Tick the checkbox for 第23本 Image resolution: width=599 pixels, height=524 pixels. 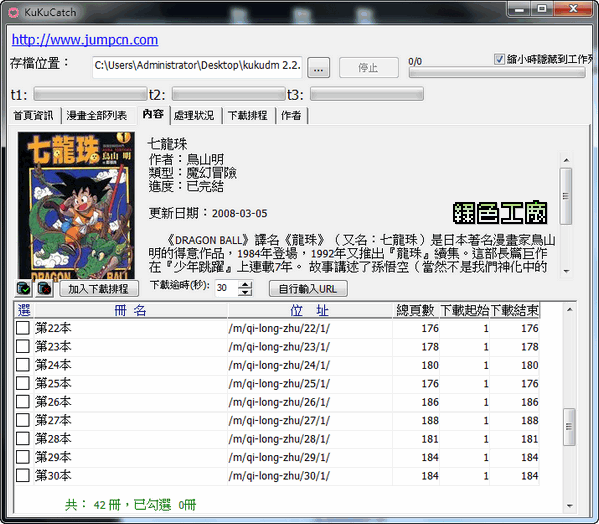pos(23,346)
